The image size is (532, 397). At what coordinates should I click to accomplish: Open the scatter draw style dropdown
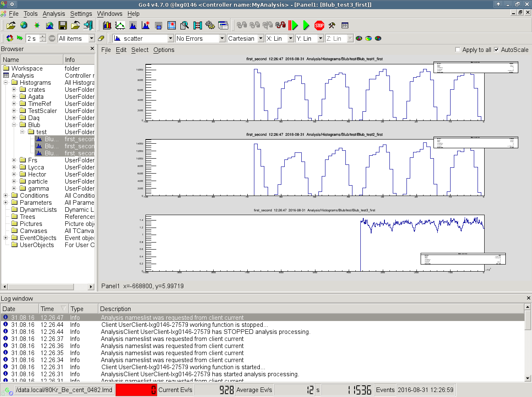click(x=170, y=38)
